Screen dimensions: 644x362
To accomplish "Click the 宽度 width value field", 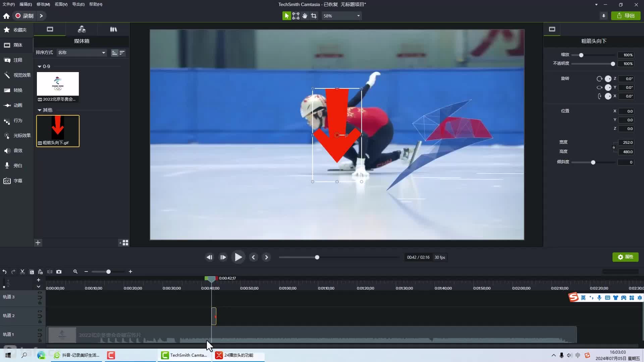I will click(626, 142).
